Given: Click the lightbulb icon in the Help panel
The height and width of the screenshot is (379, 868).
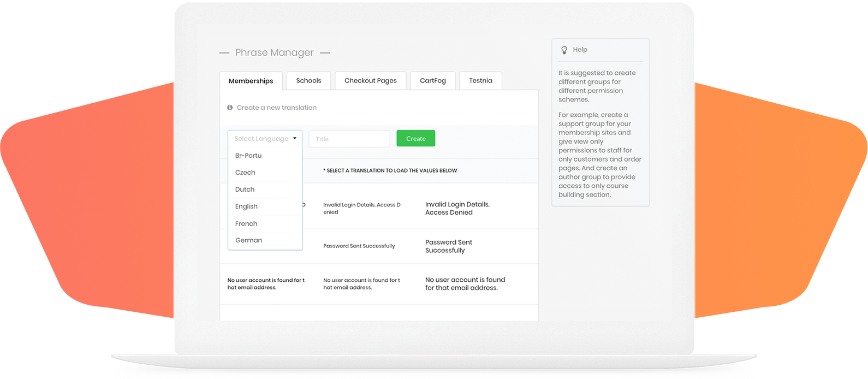Looking at the screenshot, I should (x=564, y=50).
